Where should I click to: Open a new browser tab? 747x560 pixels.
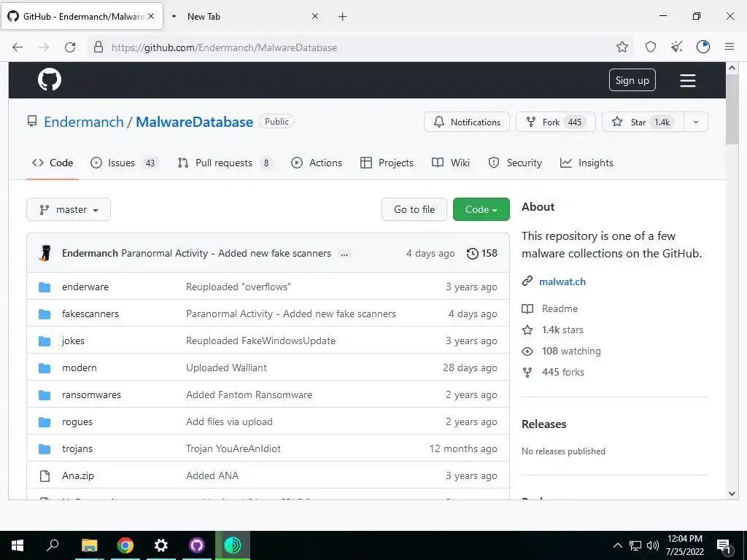point(343,17)
